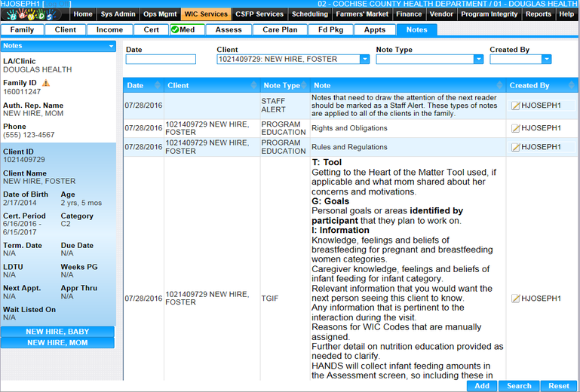Click edit icon on Staff Alert note
This screenshot has height=392, width=580.
point(515,106)
